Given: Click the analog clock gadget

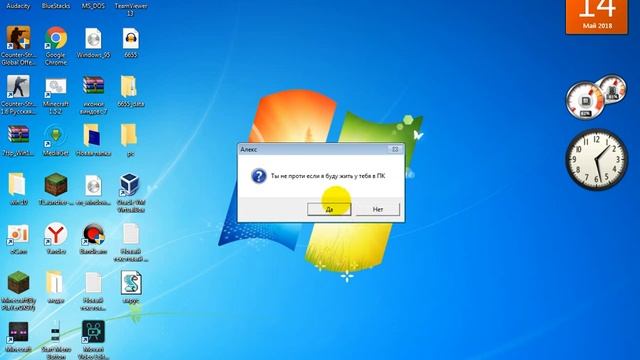Looking at the screenshot, I should [596, 160].
